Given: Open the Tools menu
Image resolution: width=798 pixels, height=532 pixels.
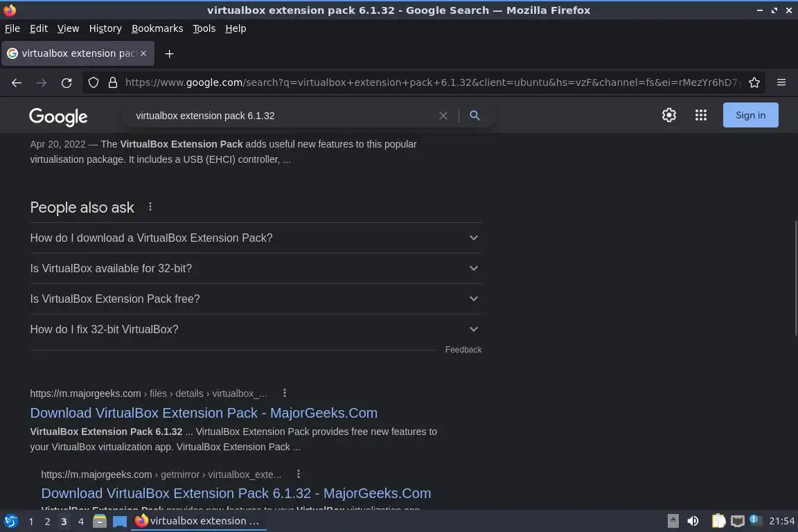Looking at the screenshot, I should [204, 28].
